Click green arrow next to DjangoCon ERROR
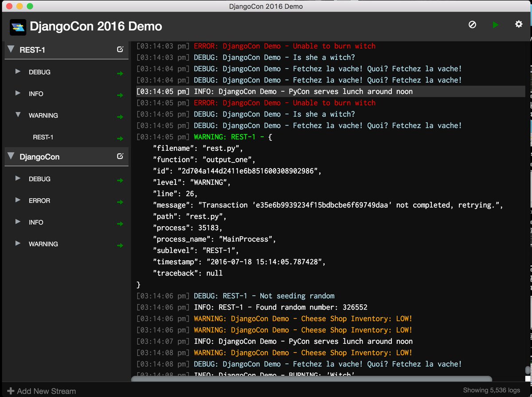The width and height of the screenshot is (532, 397). 120,202
